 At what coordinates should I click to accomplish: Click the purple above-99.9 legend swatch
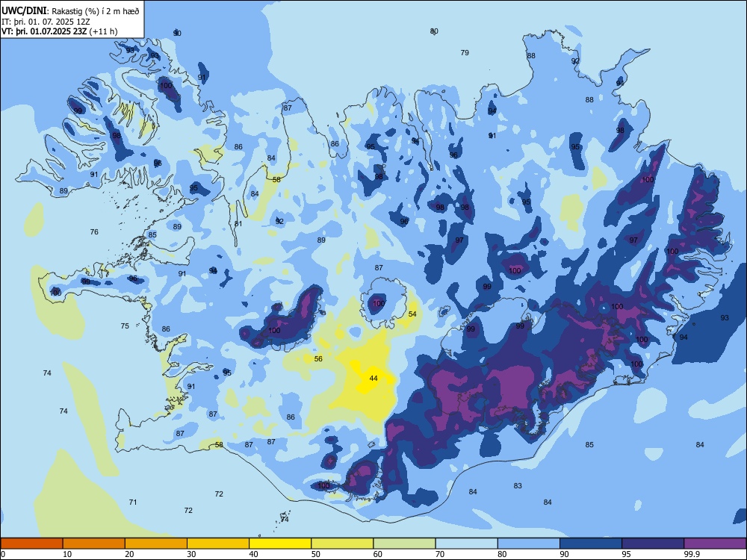click(x=715, y=544)
